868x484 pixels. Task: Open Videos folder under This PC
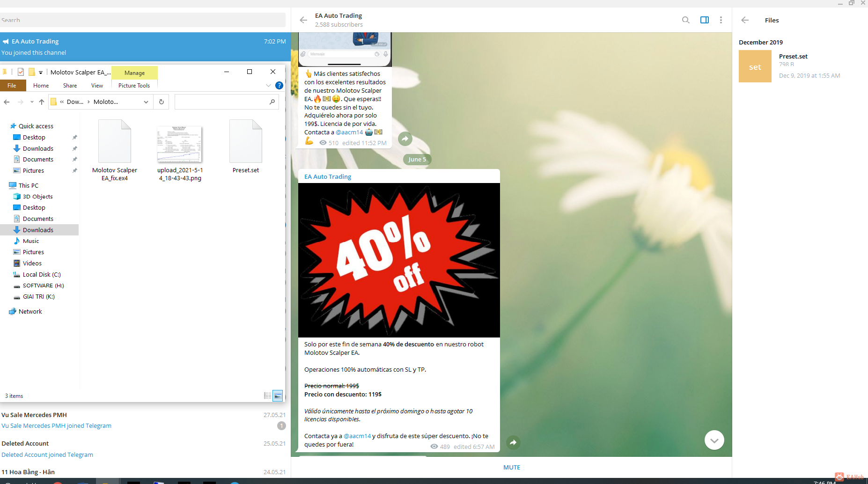[x=32, y=263]
